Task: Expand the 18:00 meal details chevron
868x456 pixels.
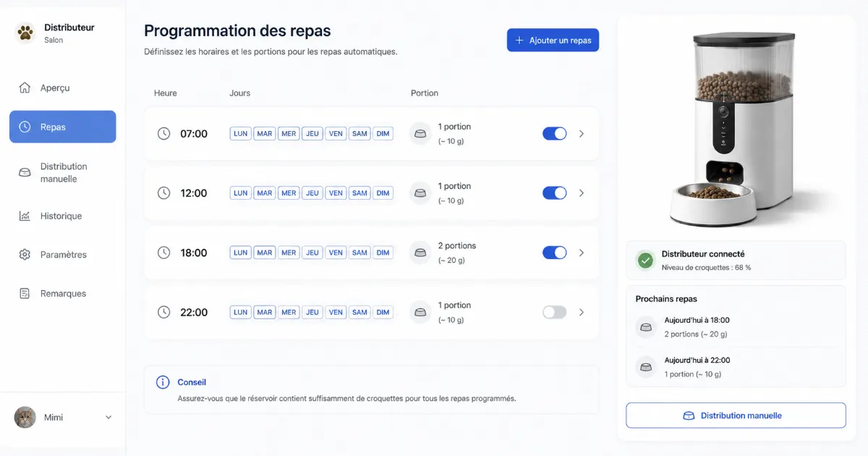Action: click(582, 253)
